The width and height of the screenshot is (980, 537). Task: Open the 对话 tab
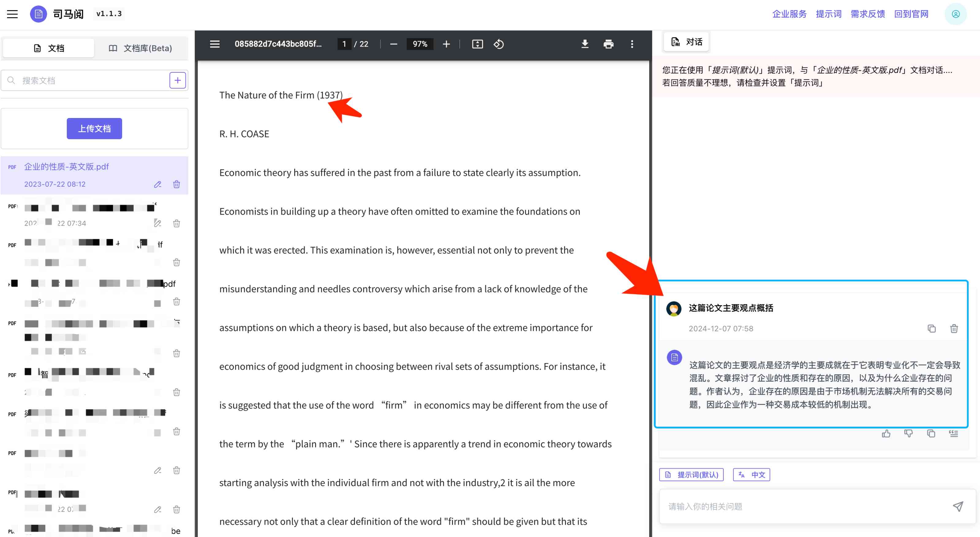687,41
